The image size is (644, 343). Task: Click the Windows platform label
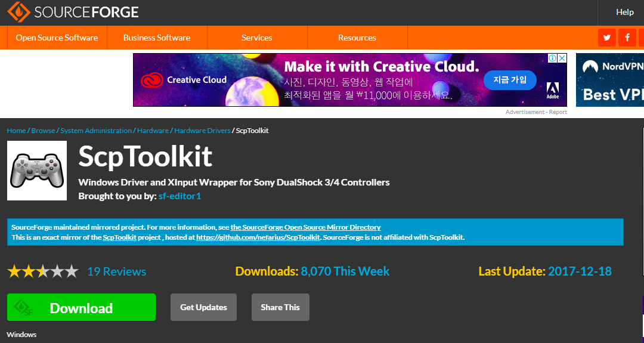pos(22,335)
